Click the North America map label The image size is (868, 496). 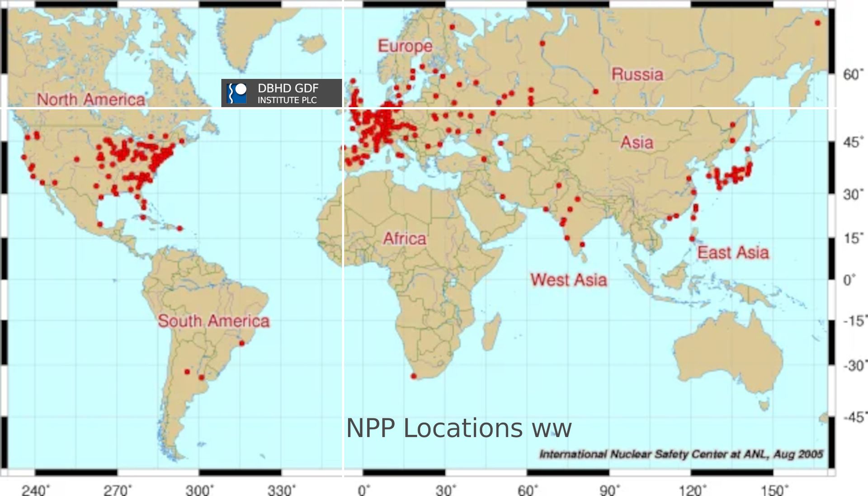pyautogui.click(x=91, y=99)
